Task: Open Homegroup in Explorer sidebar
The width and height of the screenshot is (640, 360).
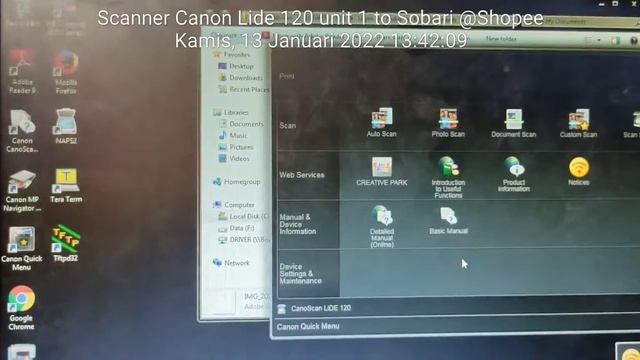Action: tap(237, 182)
